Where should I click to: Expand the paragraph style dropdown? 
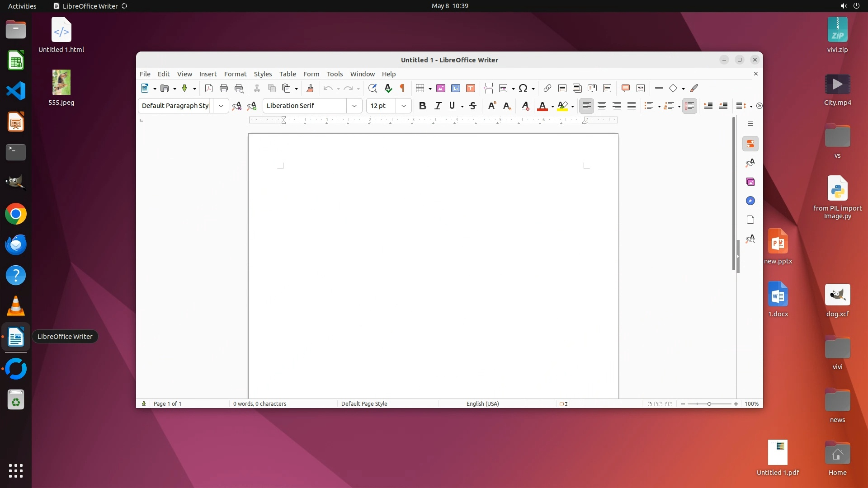click(221, 106)
